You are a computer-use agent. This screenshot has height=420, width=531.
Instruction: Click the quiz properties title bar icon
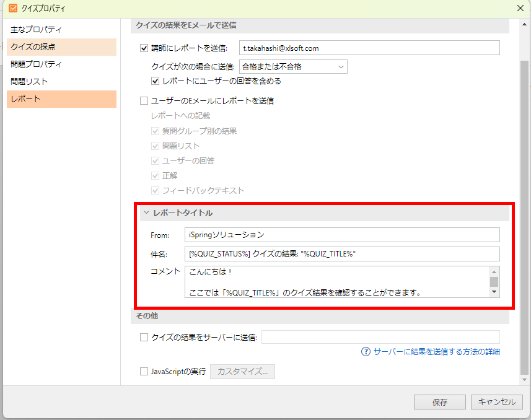[12, 9]
